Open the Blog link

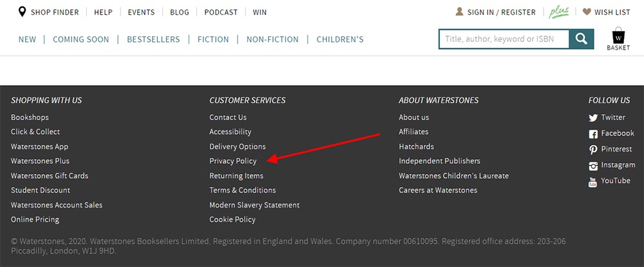pos(180,12)
